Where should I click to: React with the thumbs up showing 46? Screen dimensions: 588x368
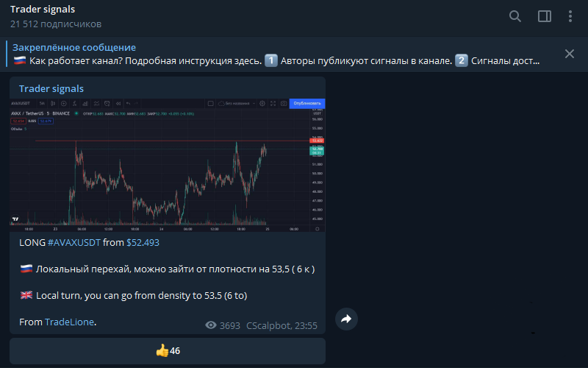pyautogui.click(x=168, y=351)
